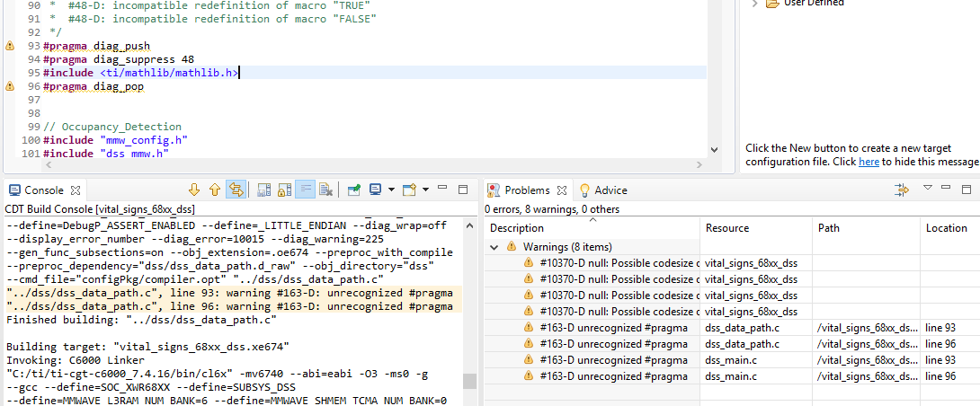Viewport: 980px width, 406px height.
Task: Clear the build console output
Action: pos(325,190)
